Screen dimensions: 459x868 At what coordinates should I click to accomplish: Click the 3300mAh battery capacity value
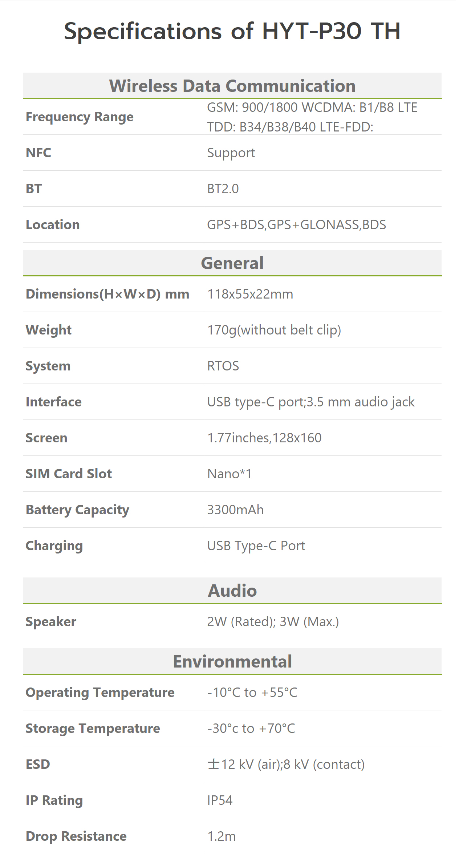point(235,510)
